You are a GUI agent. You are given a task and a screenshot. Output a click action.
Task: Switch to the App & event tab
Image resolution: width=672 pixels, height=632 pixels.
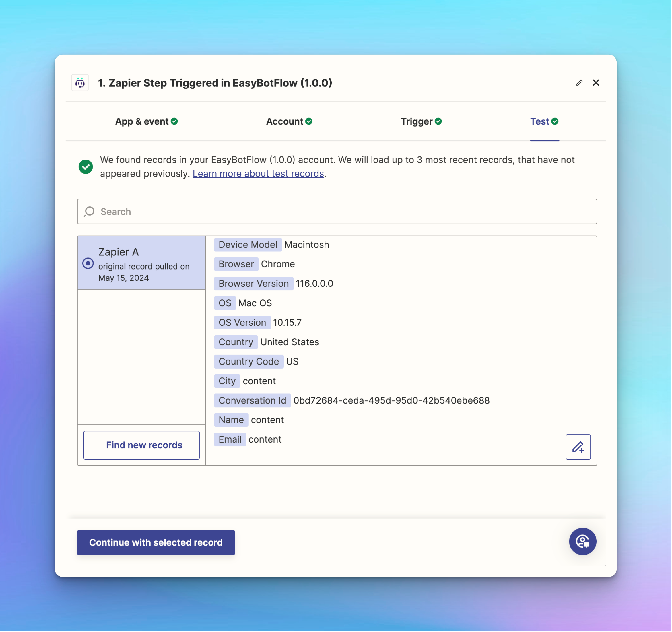click(x=146, y=122)
